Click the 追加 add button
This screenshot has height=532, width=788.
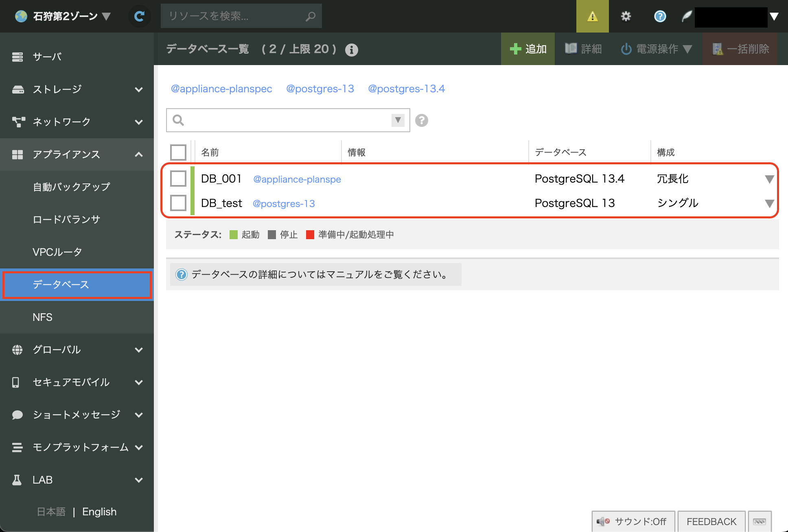528,49
